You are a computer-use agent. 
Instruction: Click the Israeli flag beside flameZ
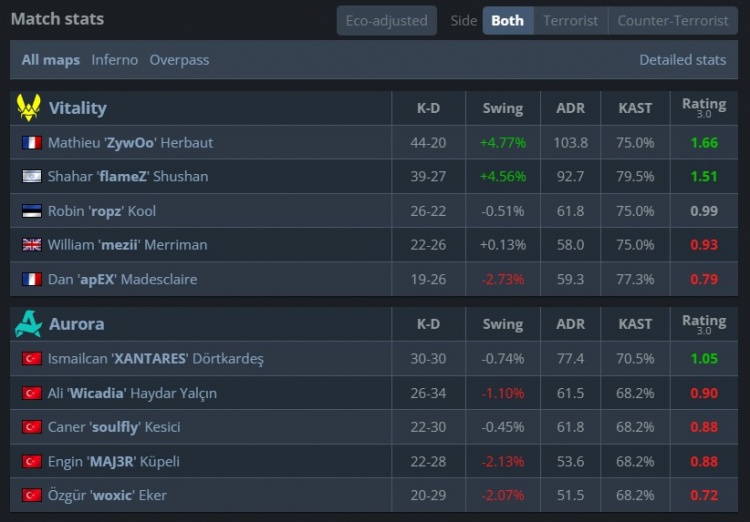tap(31, 177)
